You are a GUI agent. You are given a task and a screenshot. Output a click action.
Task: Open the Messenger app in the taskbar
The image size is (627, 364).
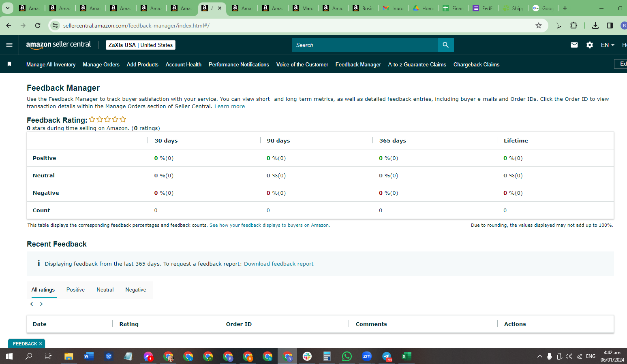tap(148, 356)
